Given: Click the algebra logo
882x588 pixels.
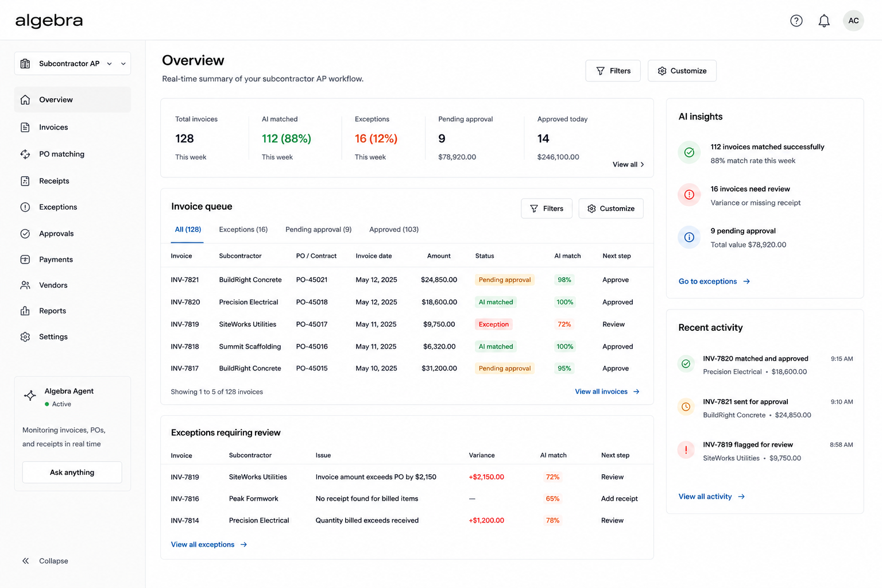Looking at the screenshot, I should click(49, 21).
